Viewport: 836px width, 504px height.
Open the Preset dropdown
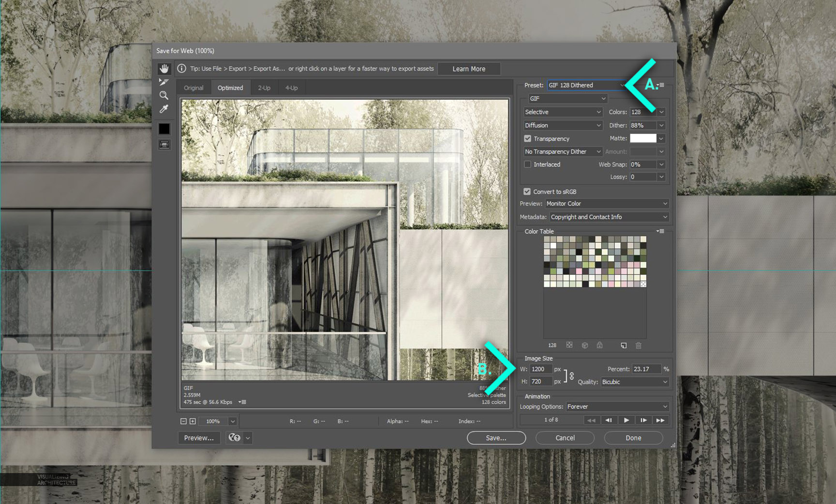586,85
